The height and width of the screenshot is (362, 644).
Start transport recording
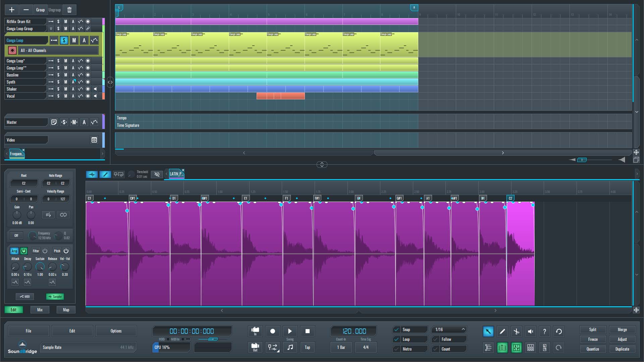pos(272,331)
